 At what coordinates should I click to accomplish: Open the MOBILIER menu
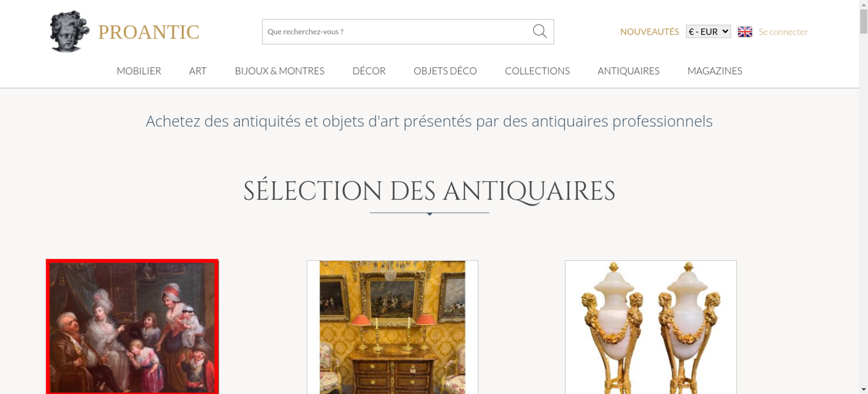(139, 71)
